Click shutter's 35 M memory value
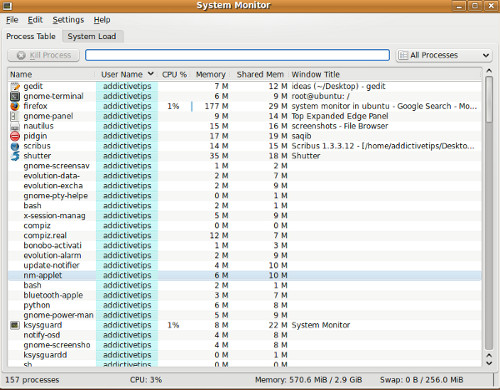The height and width of the screenshot is (390, 500). tap(219, 156)
